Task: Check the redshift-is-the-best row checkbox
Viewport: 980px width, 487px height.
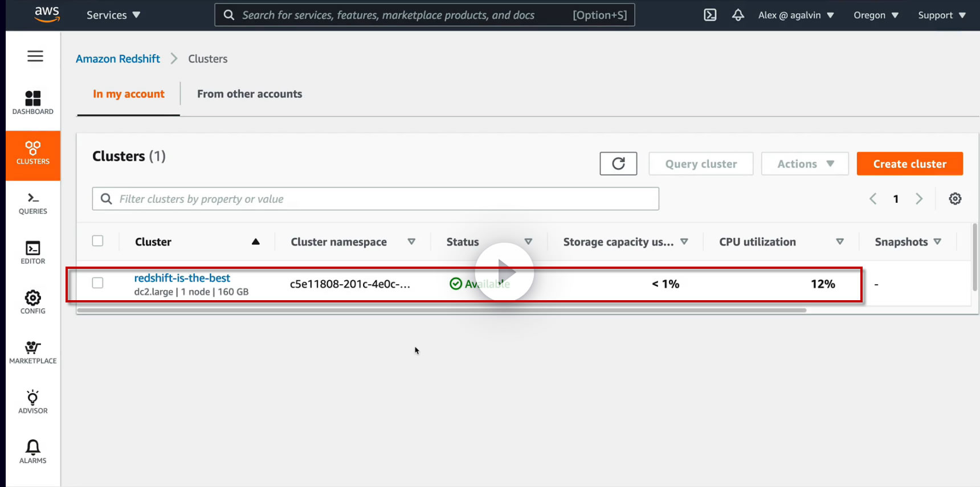Action: [98, 283]
